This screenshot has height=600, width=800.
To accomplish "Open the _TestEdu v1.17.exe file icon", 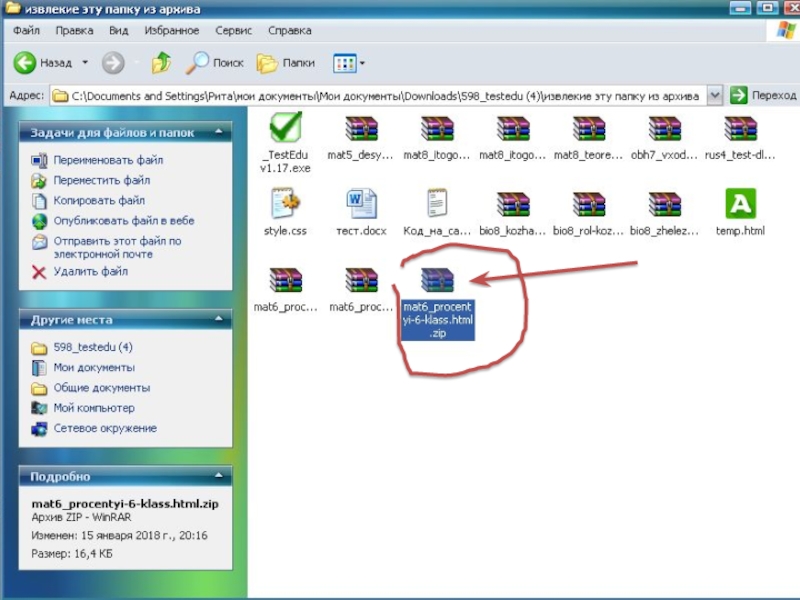I will click(x=285, y=129).
